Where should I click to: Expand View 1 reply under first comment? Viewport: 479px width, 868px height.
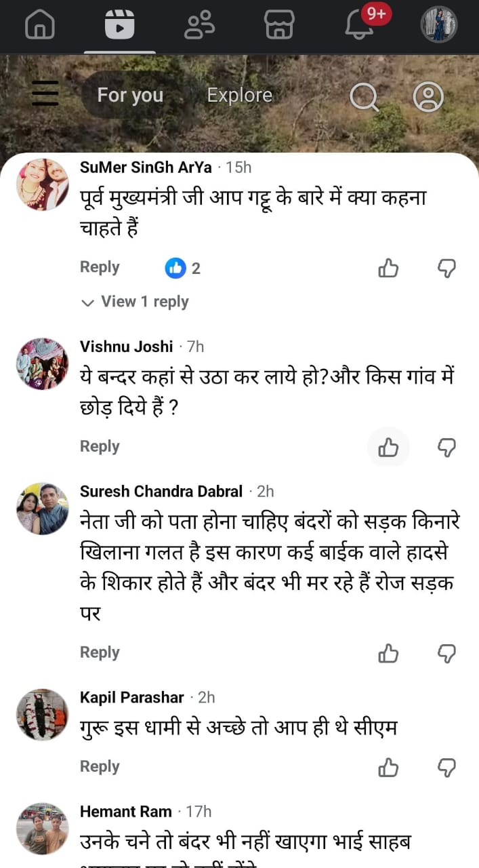click(x=136, y=302)
